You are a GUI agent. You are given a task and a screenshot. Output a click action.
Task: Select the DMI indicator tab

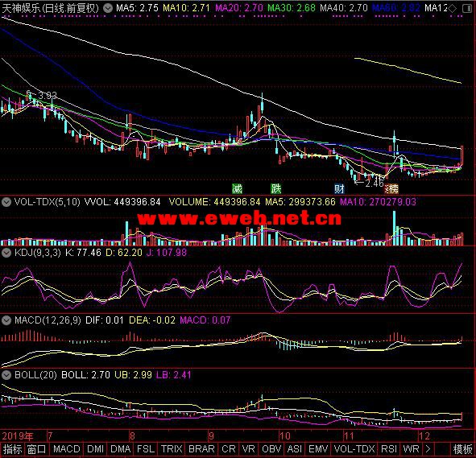coord(95,449)
